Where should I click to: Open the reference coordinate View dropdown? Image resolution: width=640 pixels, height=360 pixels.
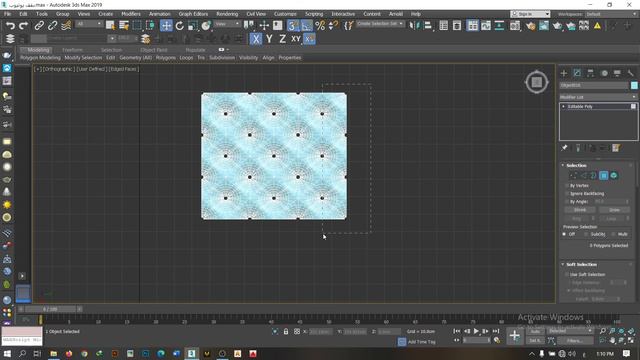(227, 24)
